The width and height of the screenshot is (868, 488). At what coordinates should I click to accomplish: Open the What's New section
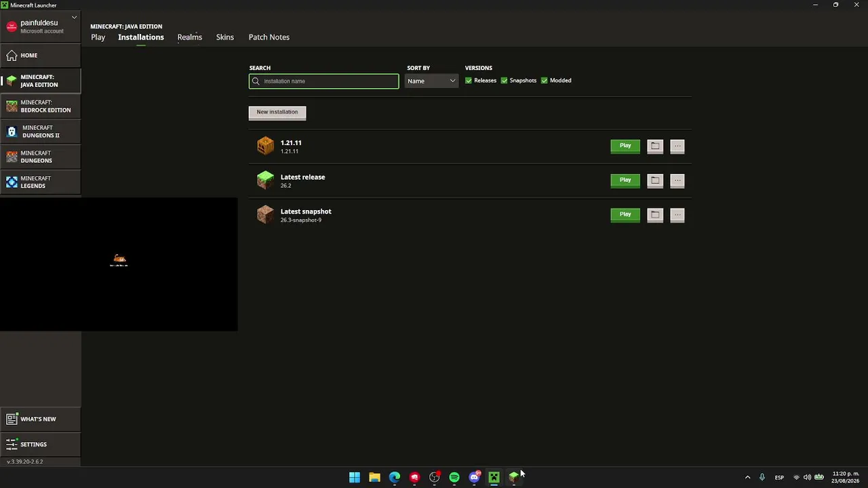[x=41, y=419]
